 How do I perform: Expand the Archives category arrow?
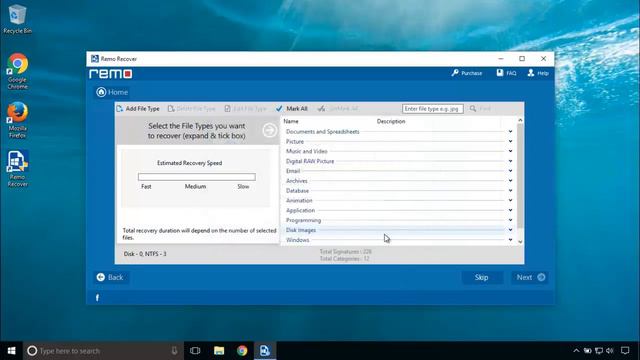click(510, 181)
